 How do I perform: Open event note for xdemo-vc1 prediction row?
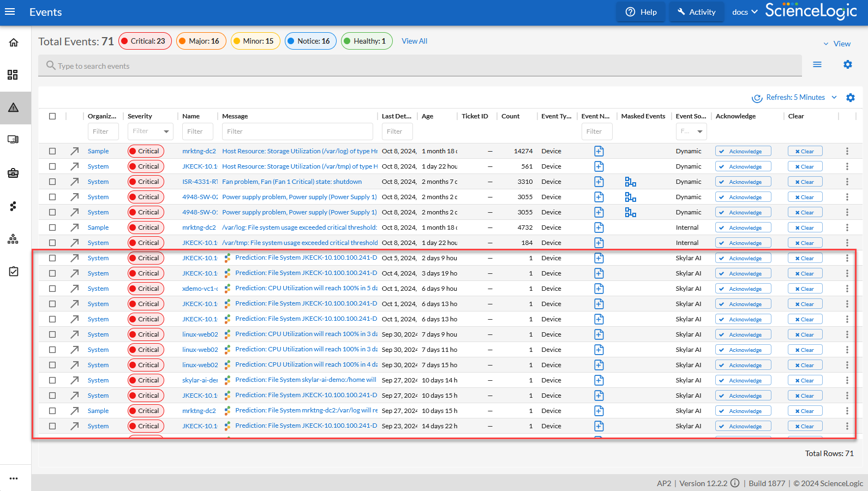click(x=598, y=289)
